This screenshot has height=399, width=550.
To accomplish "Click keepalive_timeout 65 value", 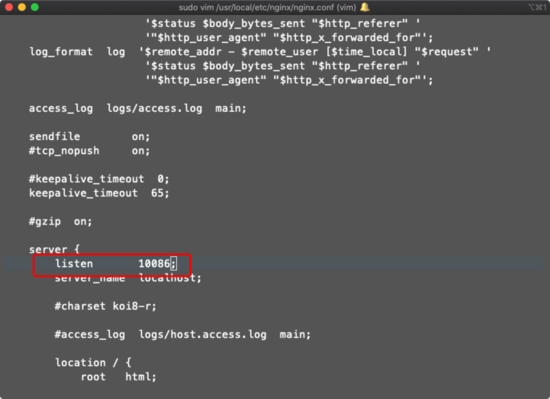I will click(160, 193).
